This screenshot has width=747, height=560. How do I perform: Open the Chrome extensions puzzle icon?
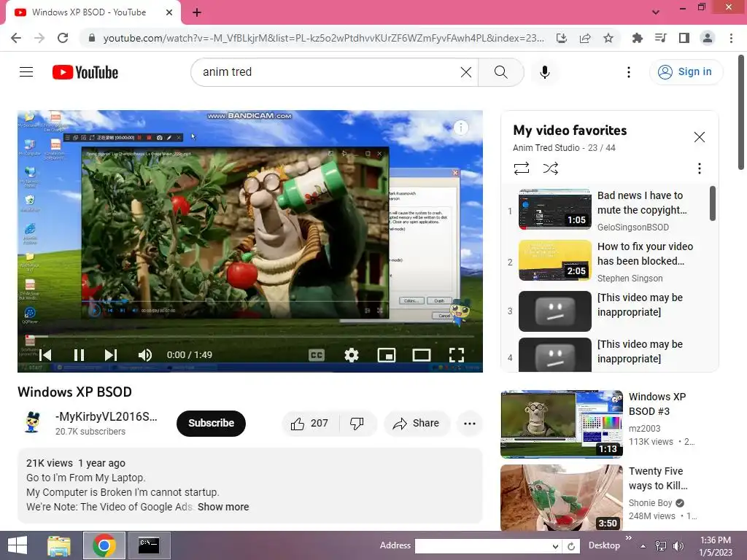click(x=637, y=38)
